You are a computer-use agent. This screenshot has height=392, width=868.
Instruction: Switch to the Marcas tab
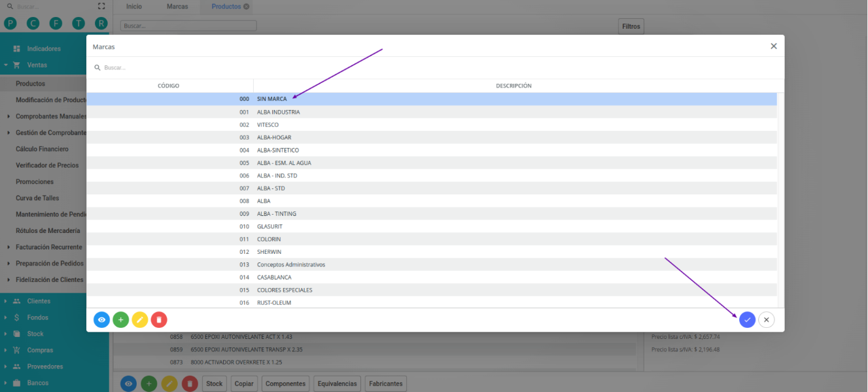(x=177, y=7)
